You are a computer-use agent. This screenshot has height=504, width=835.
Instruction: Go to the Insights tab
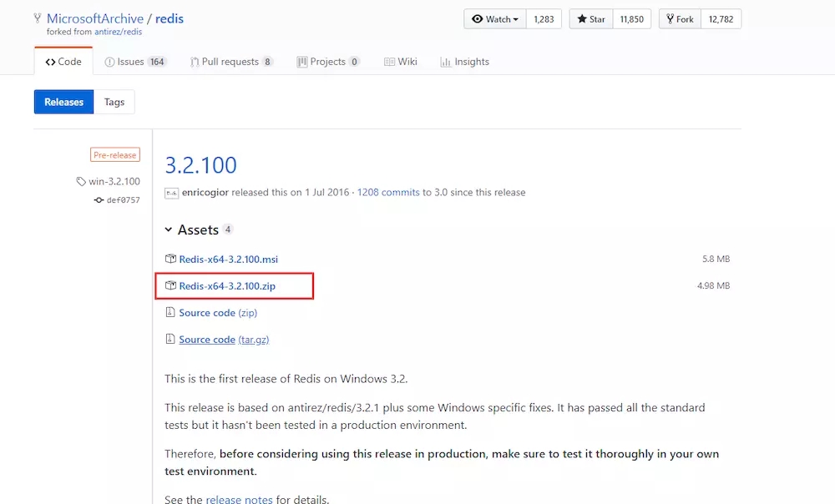click(x=465, y=62)
